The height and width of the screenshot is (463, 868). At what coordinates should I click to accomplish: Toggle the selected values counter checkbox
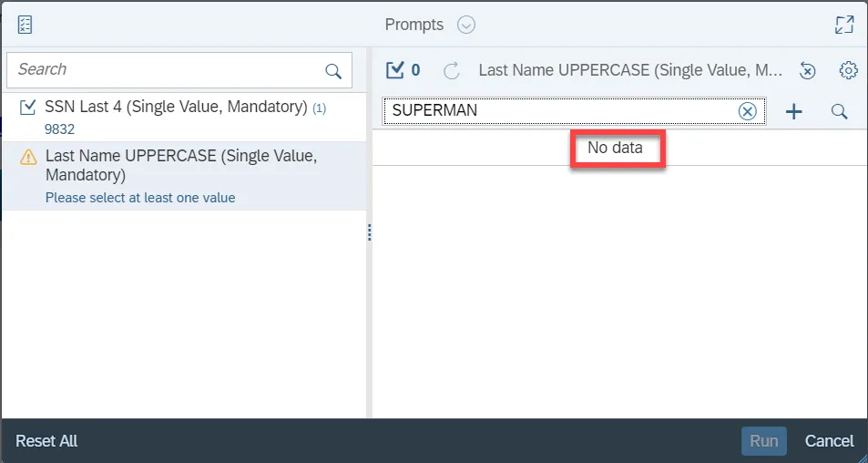point(395,70)
